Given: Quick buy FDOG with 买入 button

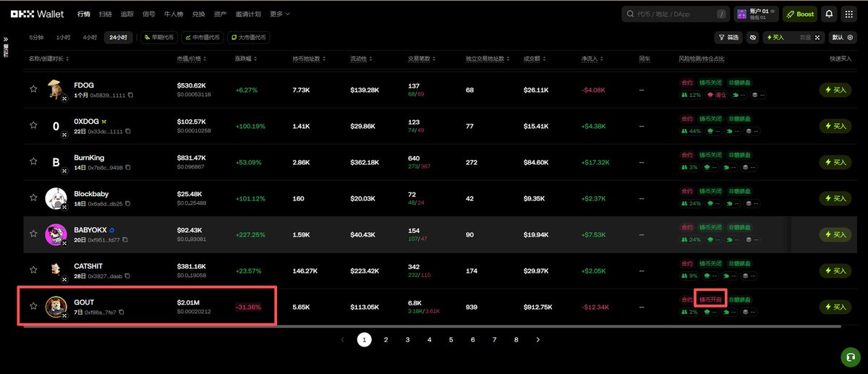Looking at the screenshot, I should point(835,90).
